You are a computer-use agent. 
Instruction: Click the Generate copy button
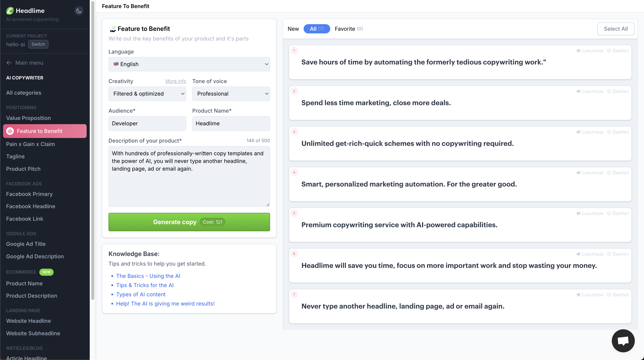pyautogui.click(x=189, y=222)
